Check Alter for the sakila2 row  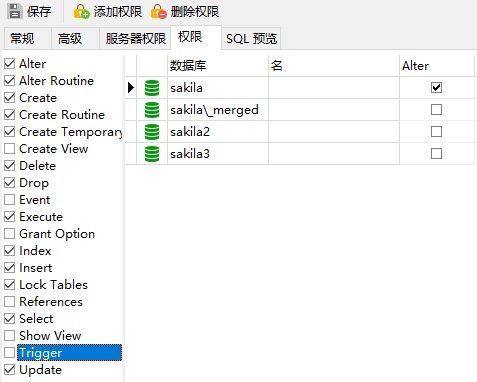pyautogui.click(x=436, y=132)
